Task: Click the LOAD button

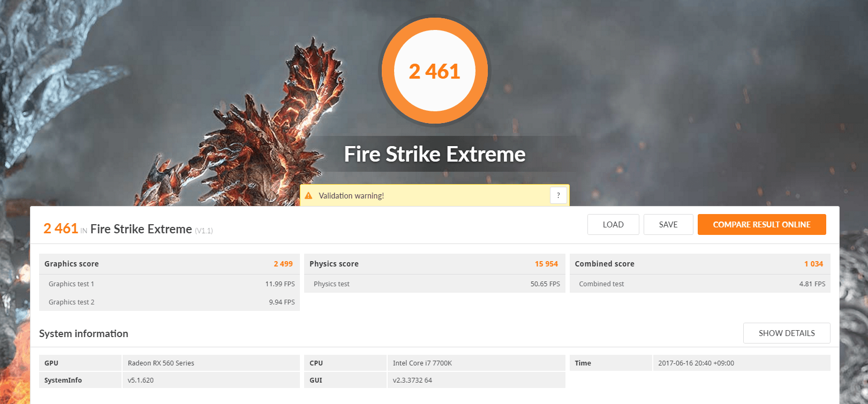Action: 613,225
